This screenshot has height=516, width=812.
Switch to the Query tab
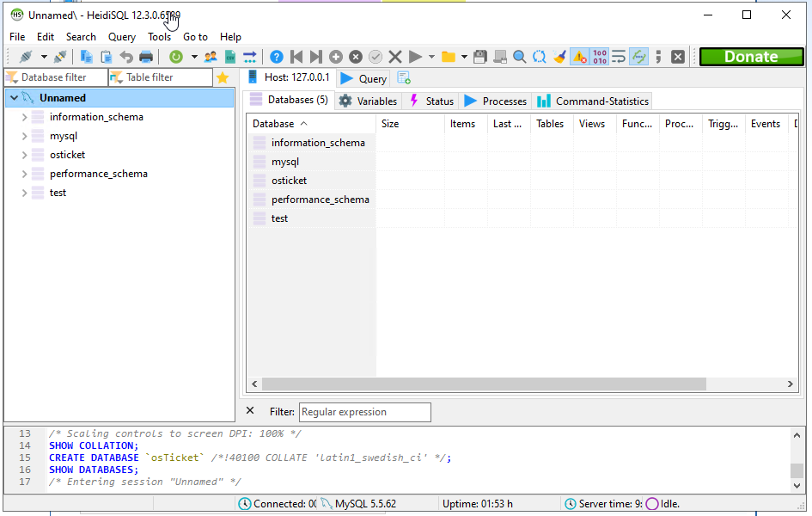pyautogui.click(x=363, y=78)
